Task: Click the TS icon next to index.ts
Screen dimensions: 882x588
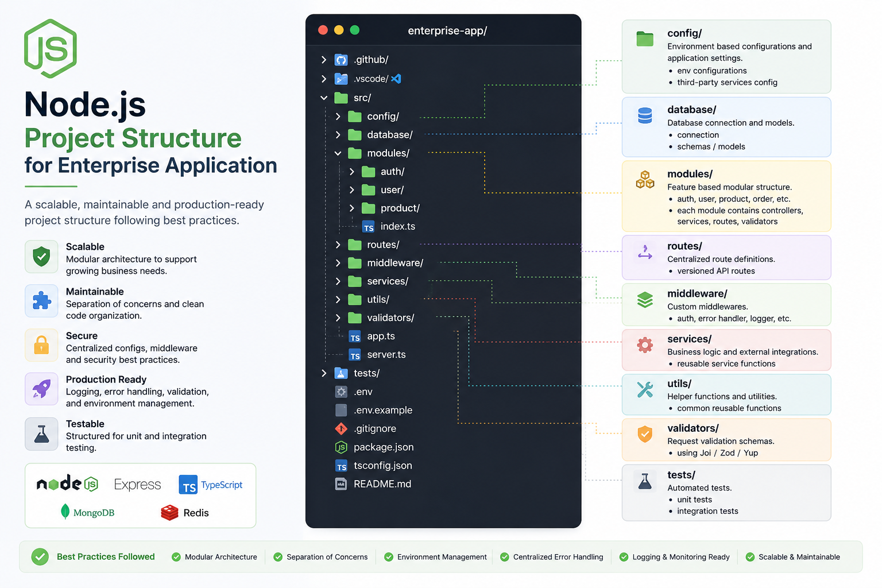Action: 369,227
